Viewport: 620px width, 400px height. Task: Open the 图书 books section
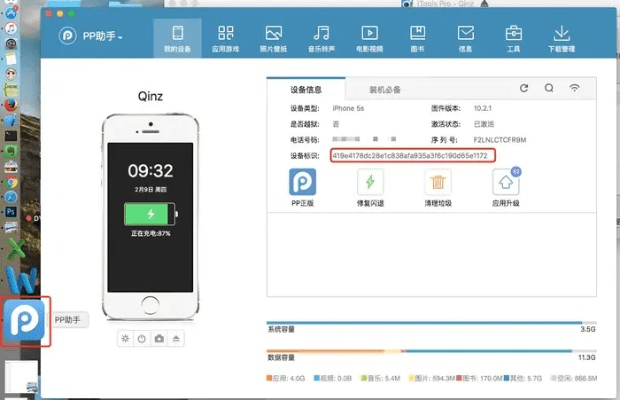tap(418, 38)
